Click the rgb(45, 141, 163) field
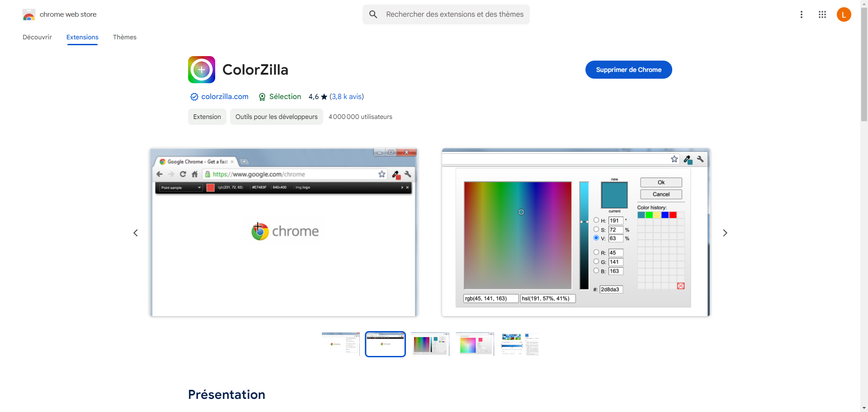The height and width of the screenshot is (412, 868). (491, 298)
